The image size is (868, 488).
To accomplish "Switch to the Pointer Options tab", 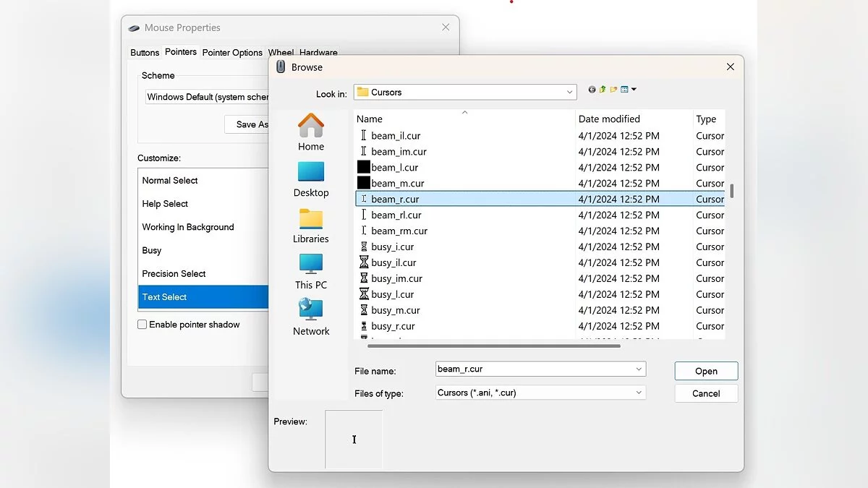I will (232, 53).
